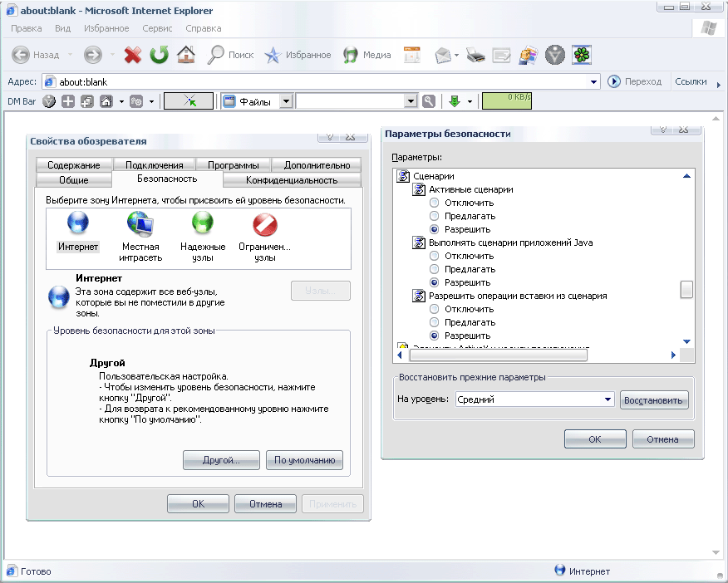Screen dimensions: 728x583
Task: Click the green Refresh icon
Action: pyautogui.click(x=159, y=56)
